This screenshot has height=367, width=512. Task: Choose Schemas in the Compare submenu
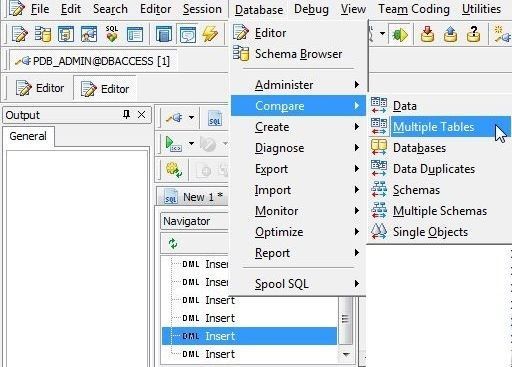click(440, 190)
